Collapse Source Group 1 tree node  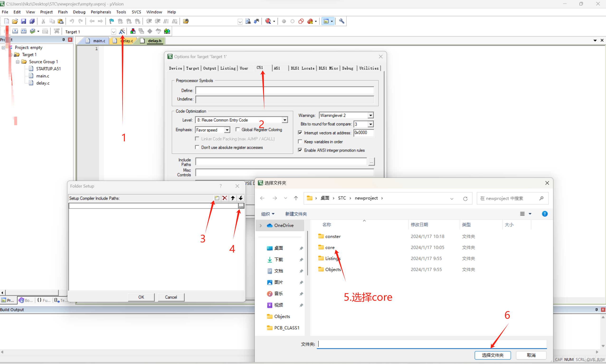click(18, 62)
